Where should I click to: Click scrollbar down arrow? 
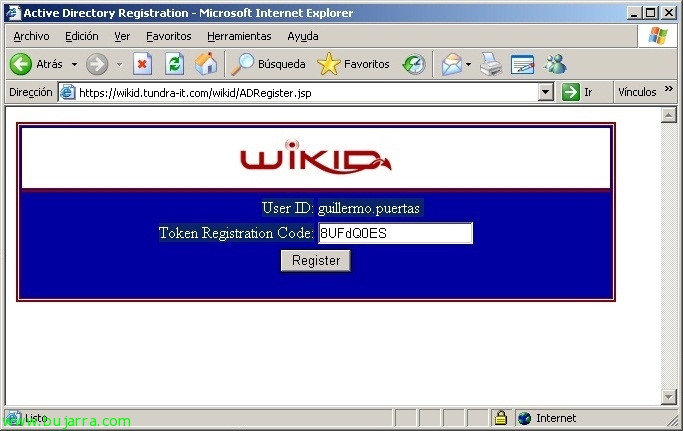[x=669, y=397]
